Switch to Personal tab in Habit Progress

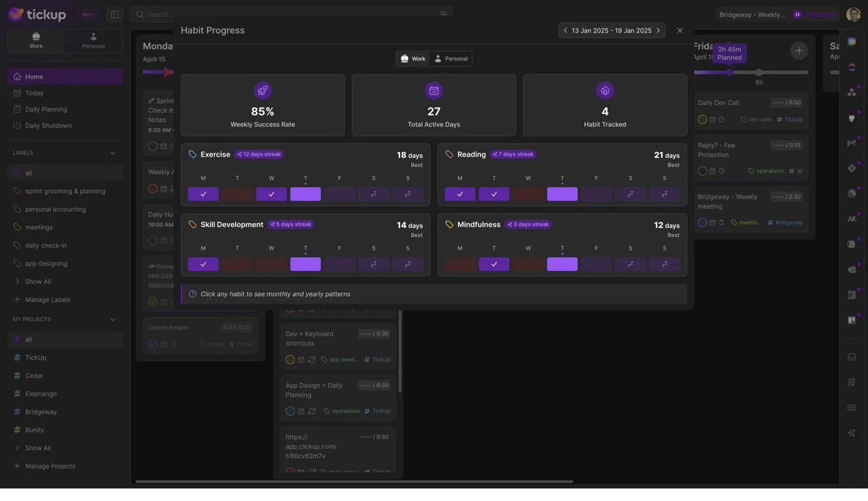click(x=451, y=59)
